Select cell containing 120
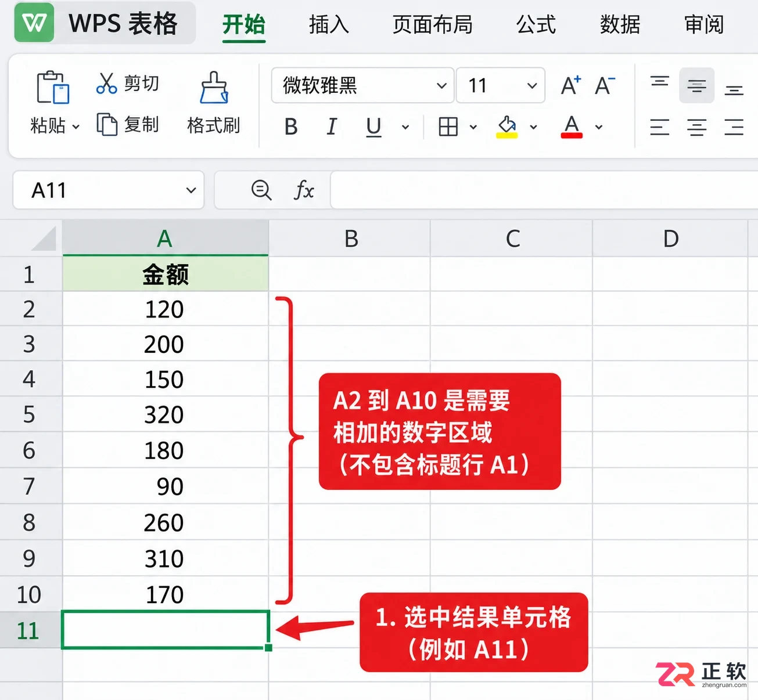Screen dimensions: 758x700 166,309
